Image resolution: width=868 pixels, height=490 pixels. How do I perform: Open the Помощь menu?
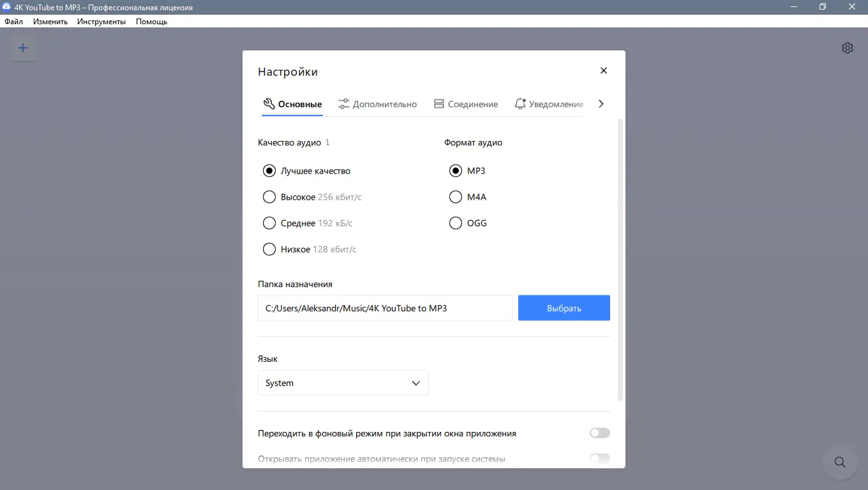point(151,22)
